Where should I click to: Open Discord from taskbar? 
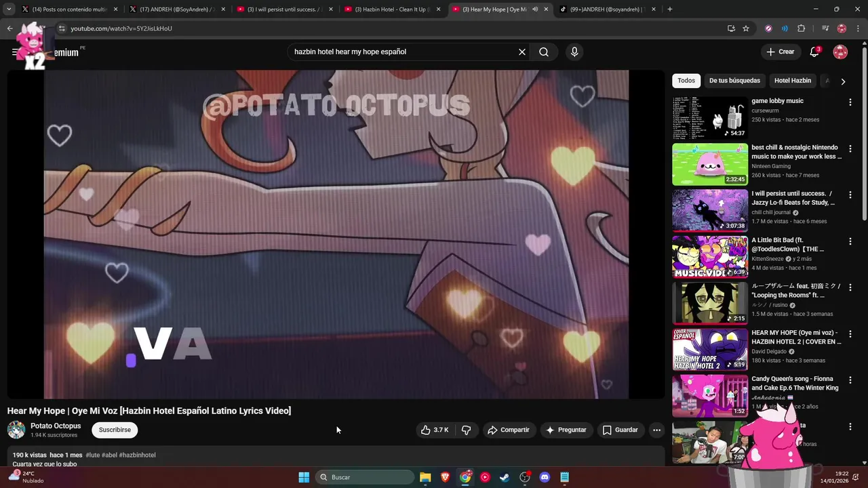point(545,477)
